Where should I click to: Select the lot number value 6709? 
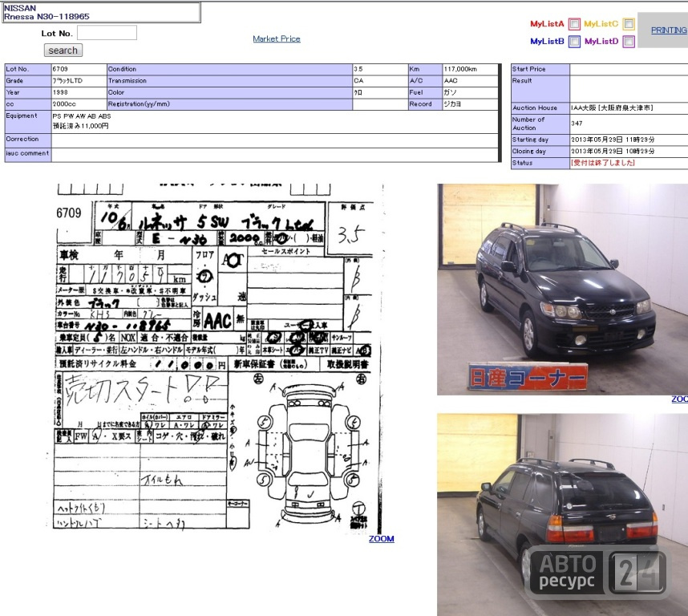60,69
